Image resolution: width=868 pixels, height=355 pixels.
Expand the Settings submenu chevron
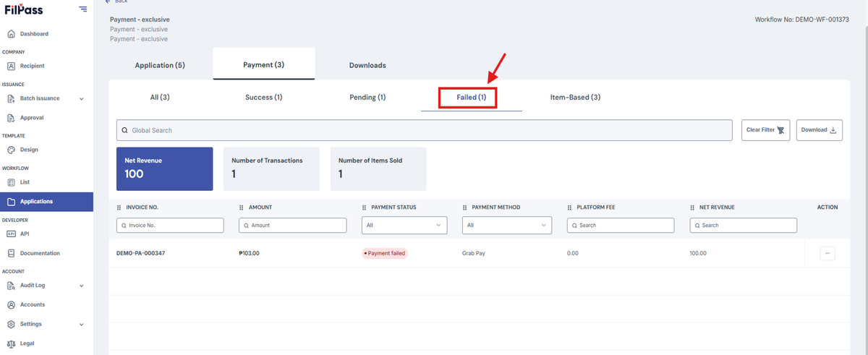point(81,324)
